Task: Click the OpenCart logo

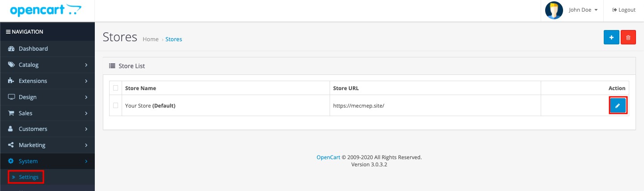Action: tap(46, 10)
